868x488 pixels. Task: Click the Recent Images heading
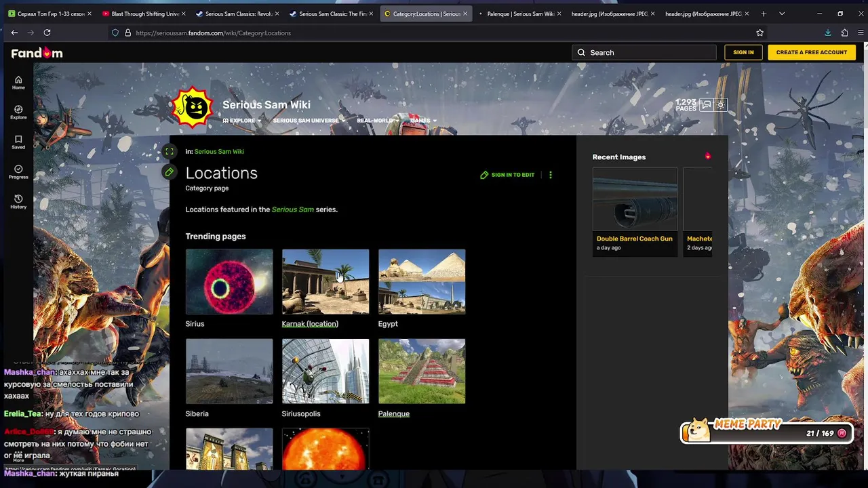[619, 157]
